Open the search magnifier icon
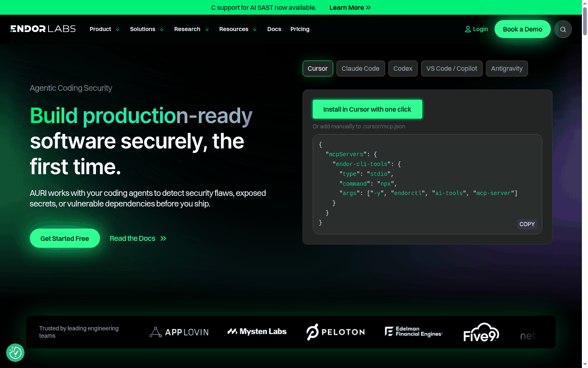This screenshot has width=588, height=368. tap(563, 29)
